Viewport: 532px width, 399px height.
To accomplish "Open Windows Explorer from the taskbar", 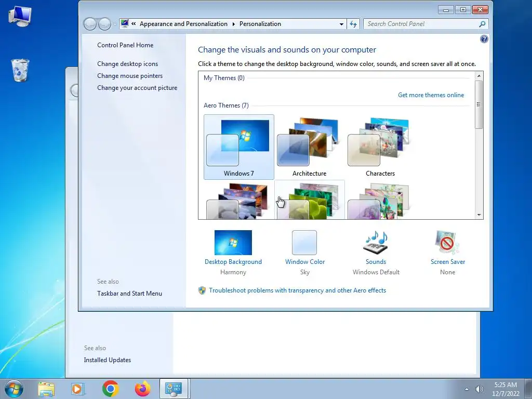I will click(x=46, y=389).
